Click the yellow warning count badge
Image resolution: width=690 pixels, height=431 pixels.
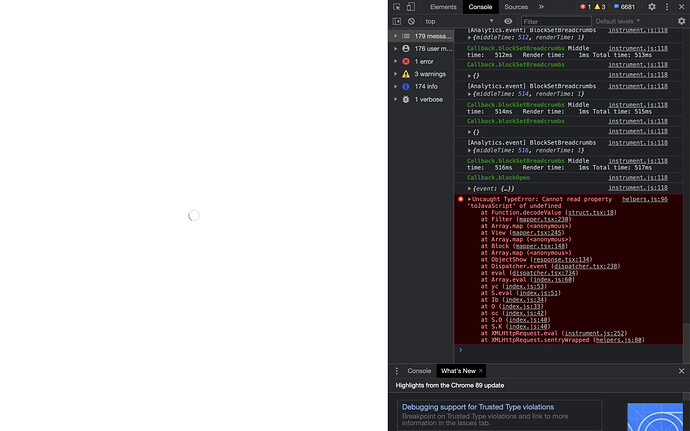click(x=600, y=7)
